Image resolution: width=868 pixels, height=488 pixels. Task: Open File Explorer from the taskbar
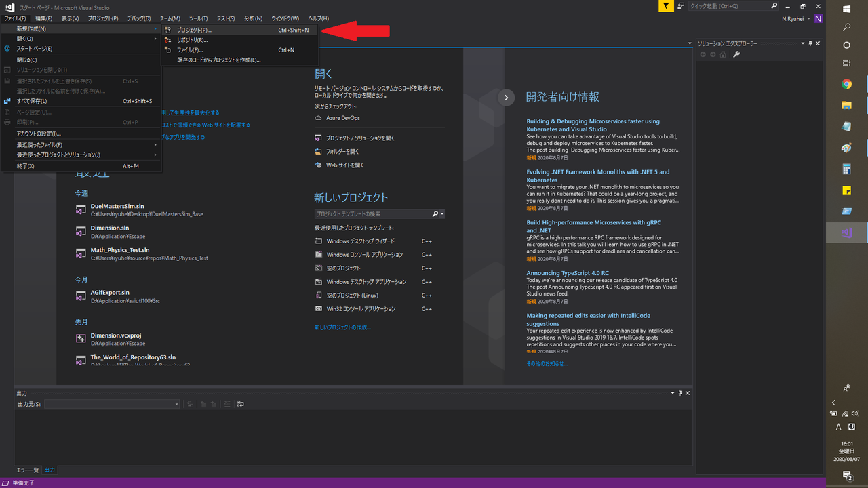[846, 106]
